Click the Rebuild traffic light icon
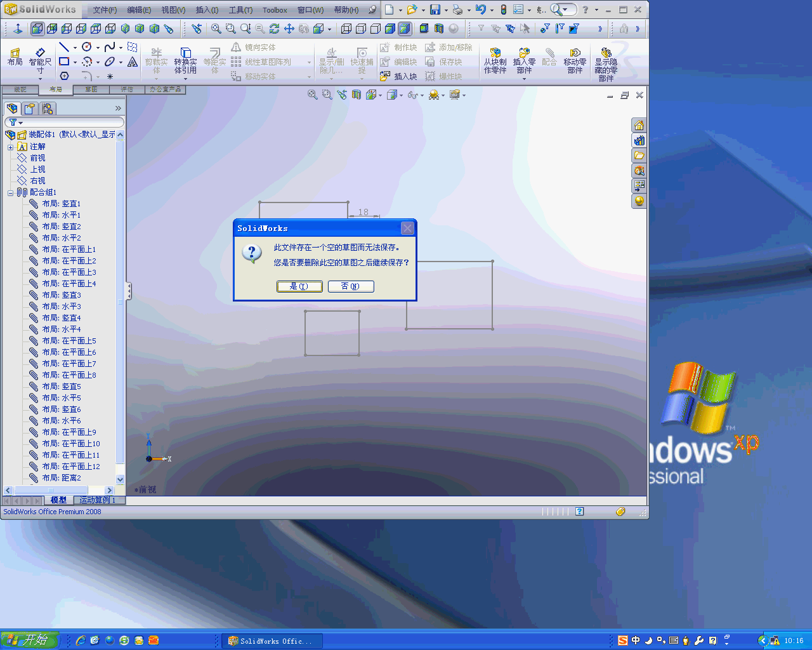812x650 pixels. (503, 10)
